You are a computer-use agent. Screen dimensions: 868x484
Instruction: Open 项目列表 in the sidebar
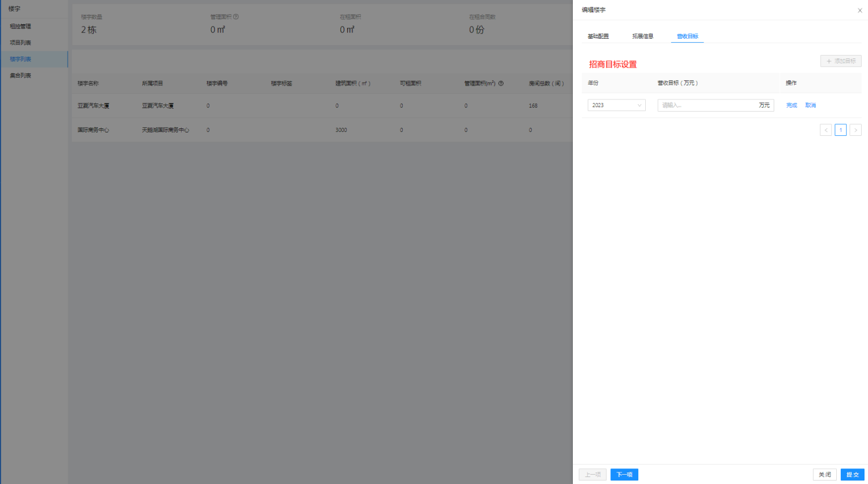(21, 43)
